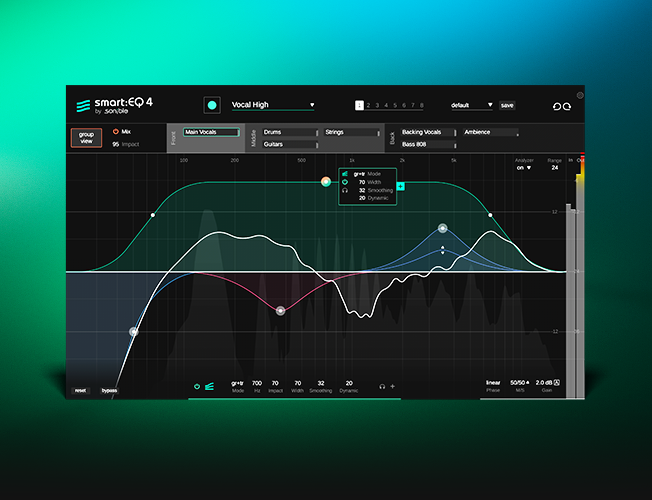Click the 20 Dynamic value in band popup
This screenshot has width=652, height=500.
[x=362, y=198]
